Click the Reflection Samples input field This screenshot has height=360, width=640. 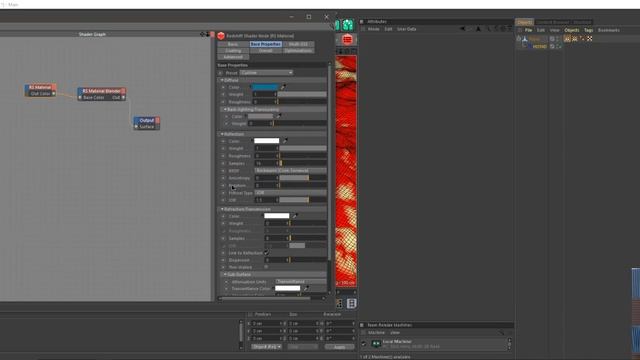pyautogui.click(x=266, y=163)
